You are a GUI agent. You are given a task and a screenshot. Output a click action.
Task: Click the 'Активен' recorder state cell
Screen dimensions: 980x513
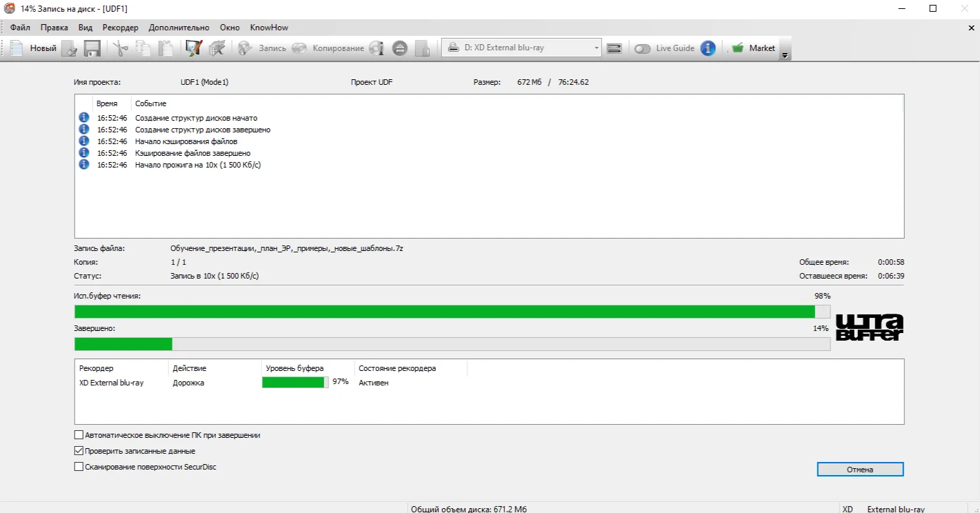point(374,383)
